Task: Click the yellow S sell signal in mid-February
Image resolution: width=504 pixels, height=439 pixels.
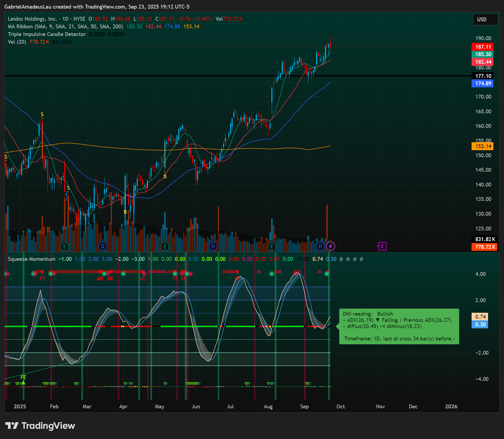Action: pos(68,188)
